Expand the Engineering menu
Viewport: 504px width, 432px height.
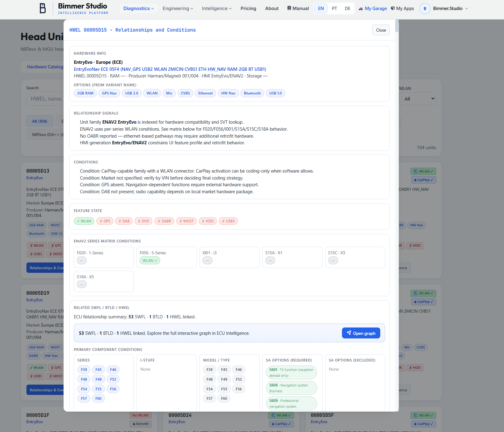[x=178, y=9]
